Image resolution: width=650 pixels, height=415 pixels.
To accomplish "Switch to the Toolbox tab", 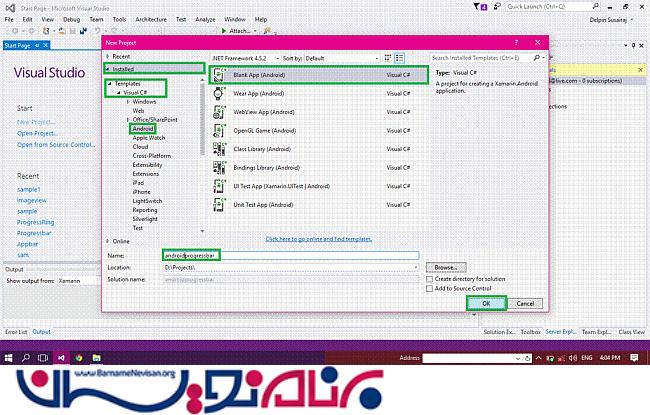I will [x=531, y=332].
